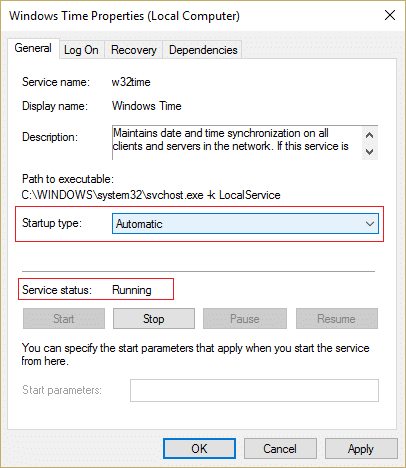Click the 'Start parameters:' label
The width and height of the screenshot is (406, 468).
(x=62, y=390)
